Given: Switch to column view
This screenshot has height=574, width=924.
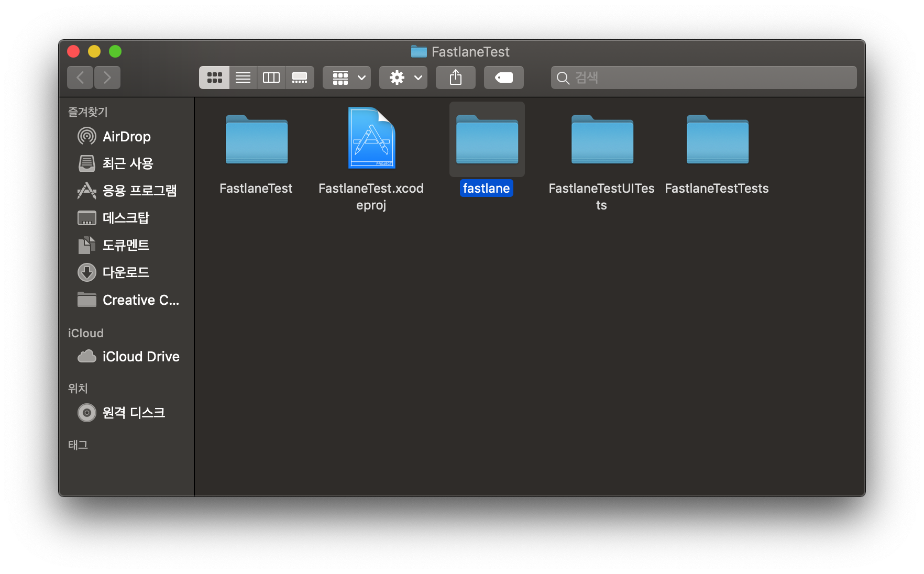Looking at the screenshot, I should [271, 78].
